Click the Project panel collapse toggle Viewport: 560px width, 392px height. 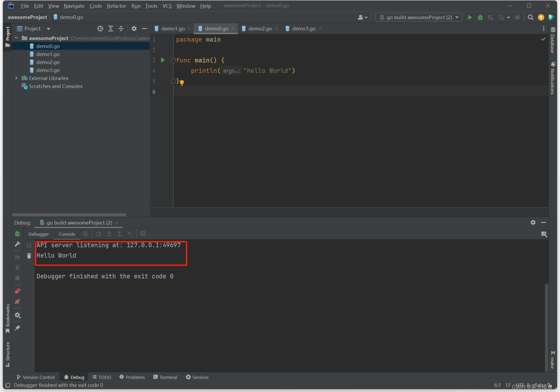pos(144,29)
